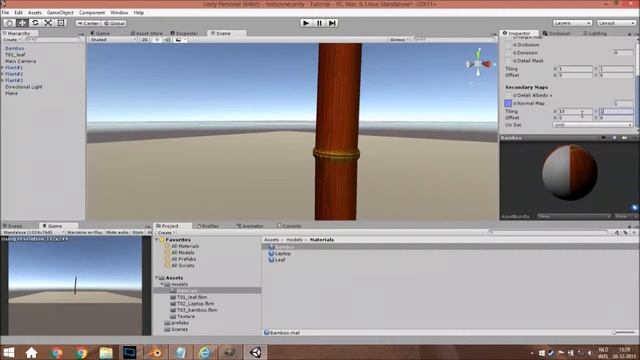Open Unity icon in Windows taskbar
The image size is (640, 360).
coord(256,352)
